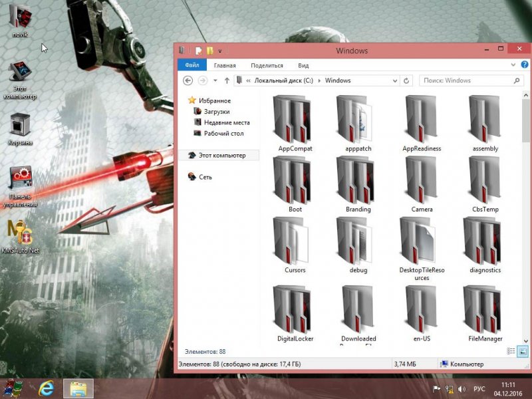
Task: Switch to the Главная ribbon tab
Action: click(225, 65)
